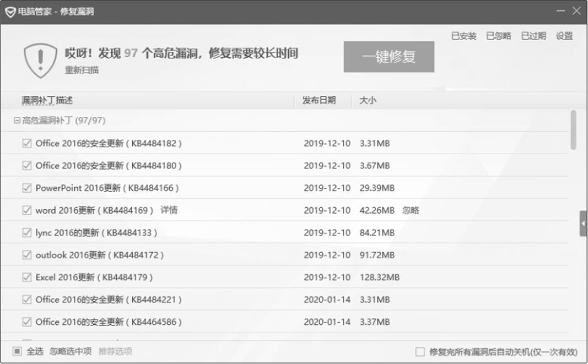Image resolution: width=588 pixels, height=364 pixels.
Task: Open the 已过期 patches view
Action: [533, 36]
